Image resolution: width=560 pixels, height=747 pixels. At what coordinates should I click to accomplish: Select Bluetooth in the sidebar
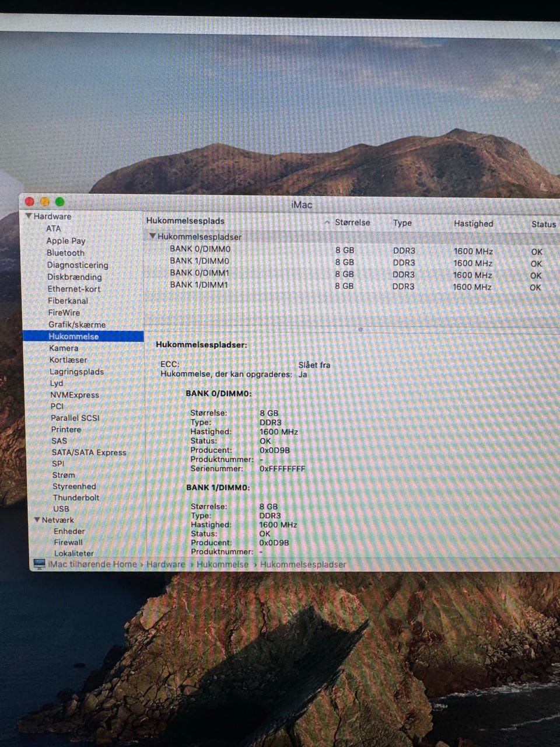(x=65, y=253)
